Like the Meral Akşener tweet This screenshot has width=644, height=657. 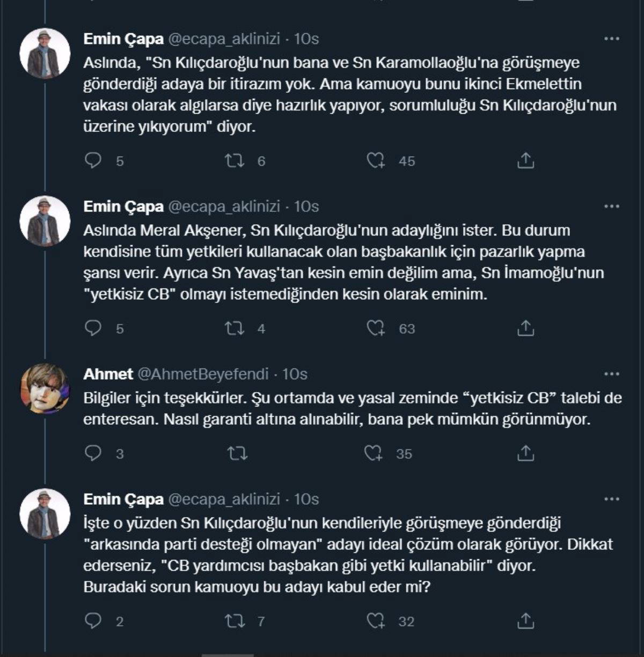tap(375, 328)
